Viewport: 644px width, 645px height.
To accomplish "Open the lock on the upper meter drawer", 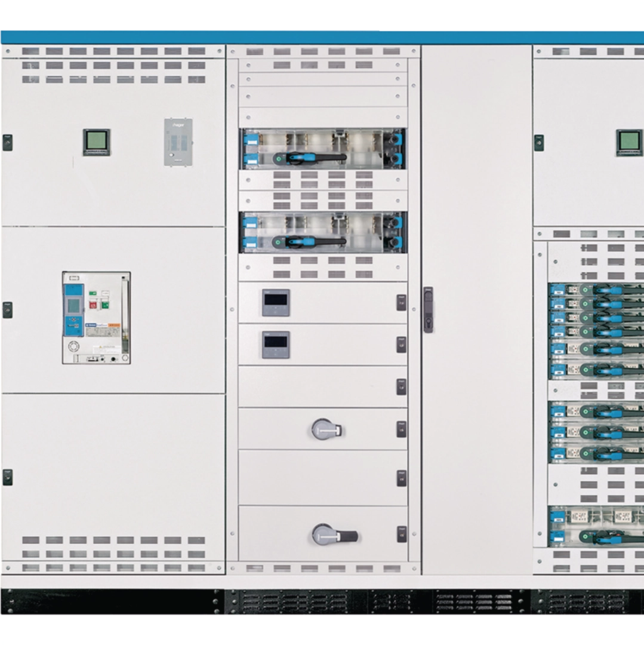I will (x=402, y=302).
